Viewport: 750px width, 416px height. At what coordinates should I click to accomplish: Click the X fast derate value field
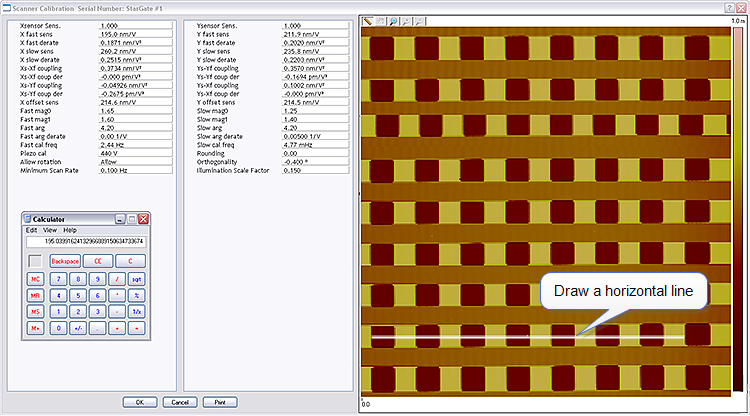(136, 43)
